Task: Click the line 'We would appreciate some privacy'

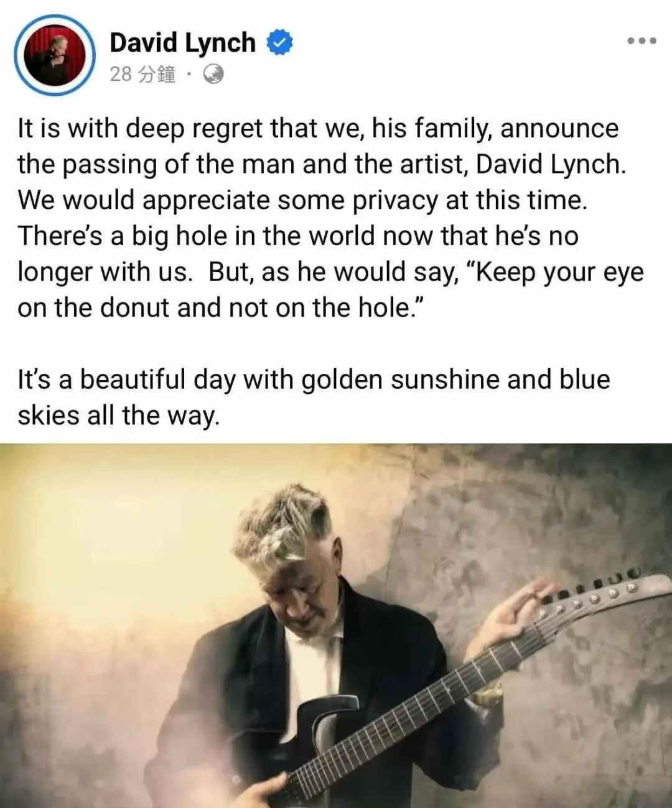Action: [x=302, y=201]
